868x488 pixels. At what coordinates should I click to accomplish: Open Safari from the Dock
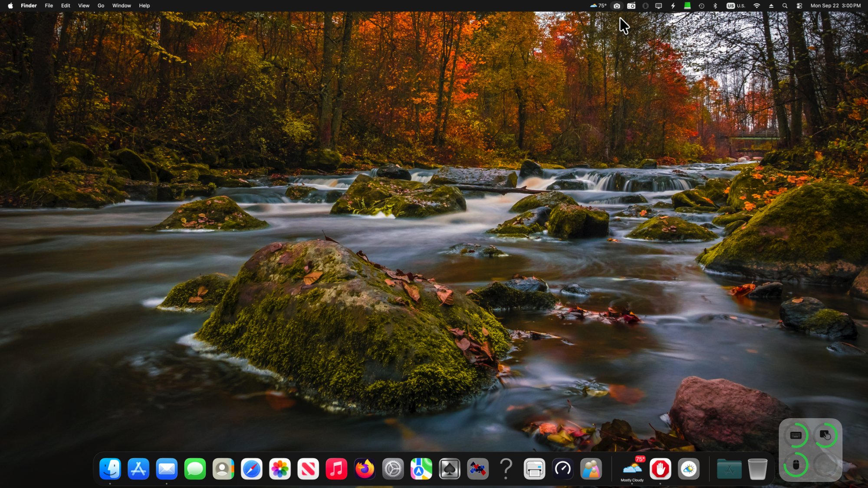tap(252, 469)
